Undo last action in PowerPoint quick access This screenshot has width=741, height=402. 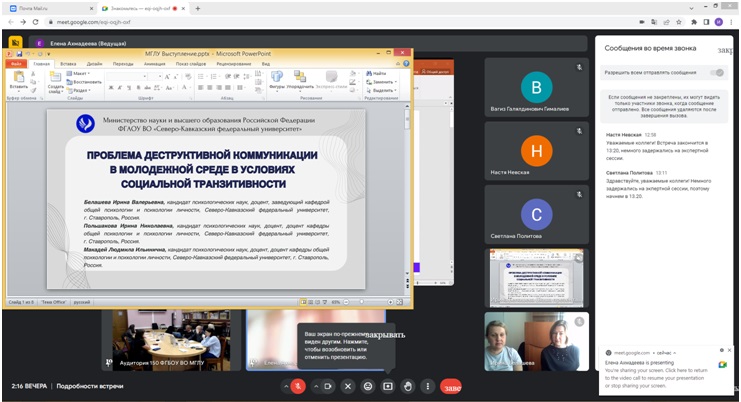(28, 54)
